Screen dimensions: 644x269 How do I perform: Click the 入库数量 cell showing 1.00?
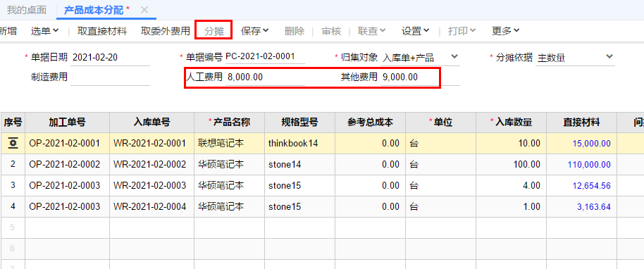click(x=512, y=207)
